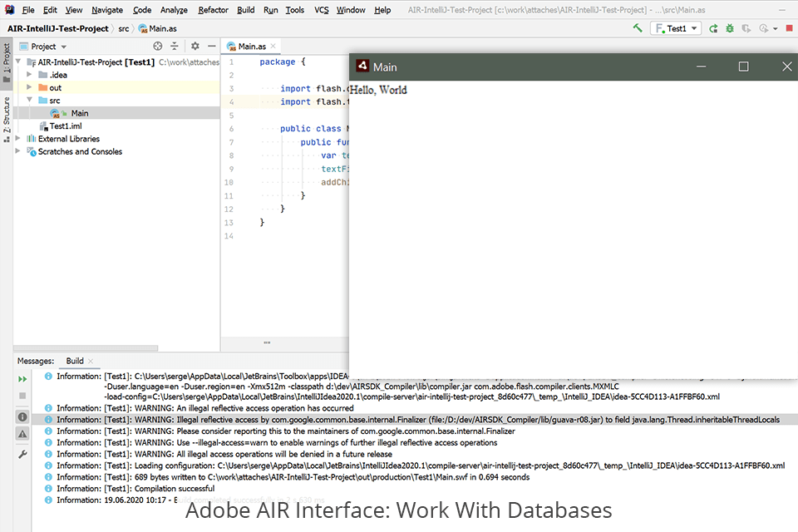This screenshot has width=798, height=532.
Task: Hide the Project tool window
Action: point(212,47)
